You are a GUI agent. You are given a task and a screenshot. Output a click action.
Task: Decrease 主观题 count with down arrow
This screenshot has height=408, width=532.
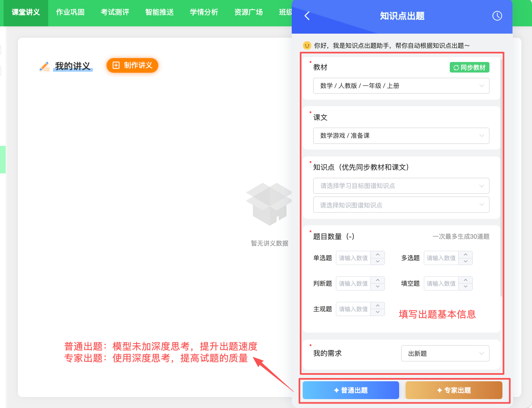point(378,312)
